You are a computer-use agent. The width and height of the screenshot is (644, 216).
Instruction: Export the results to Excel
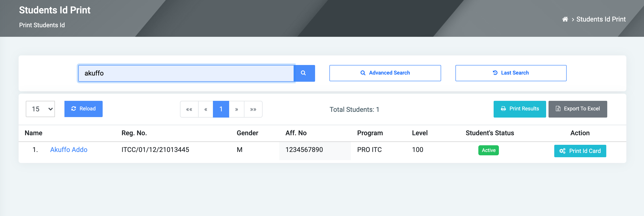[577, 109]
